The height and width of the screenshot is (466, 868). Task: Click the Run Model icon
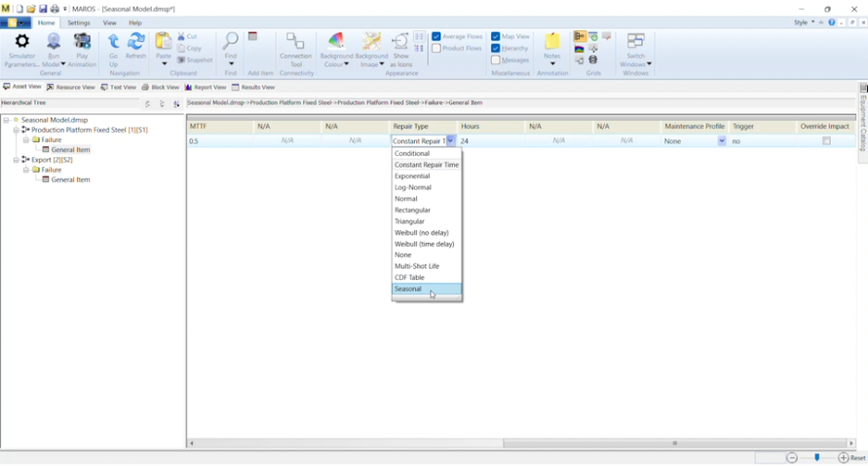pos(54,42)
